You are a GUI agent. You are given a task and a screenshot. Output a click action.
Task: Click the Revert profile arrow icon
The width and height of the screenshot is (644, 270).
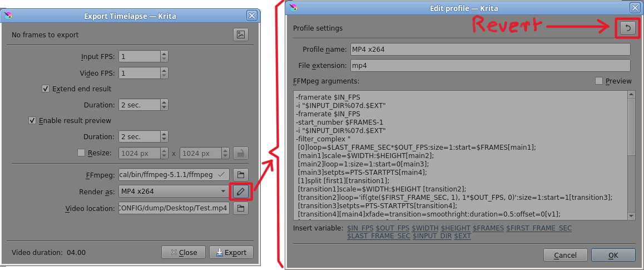627,28
